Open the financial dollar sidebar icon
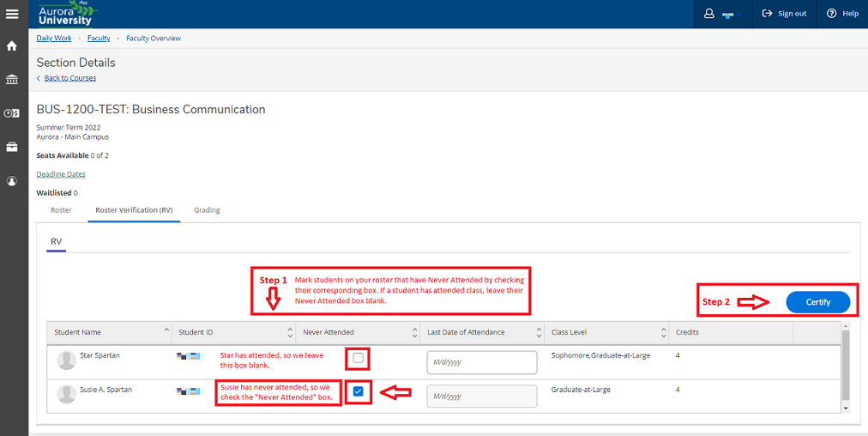This screenshot has width=868, height=436. click(x=12, y=113)
